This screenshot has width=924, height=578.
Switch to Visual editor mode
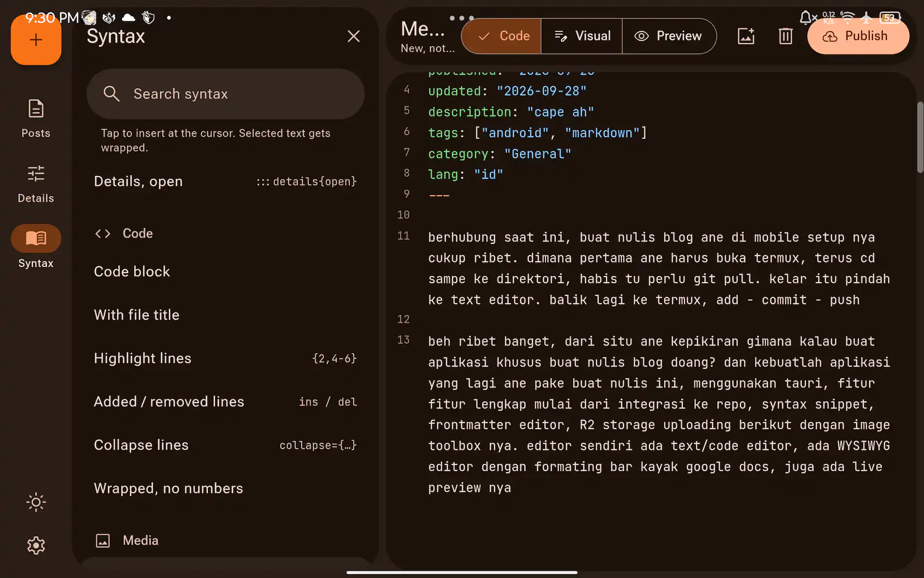[582, 36]
